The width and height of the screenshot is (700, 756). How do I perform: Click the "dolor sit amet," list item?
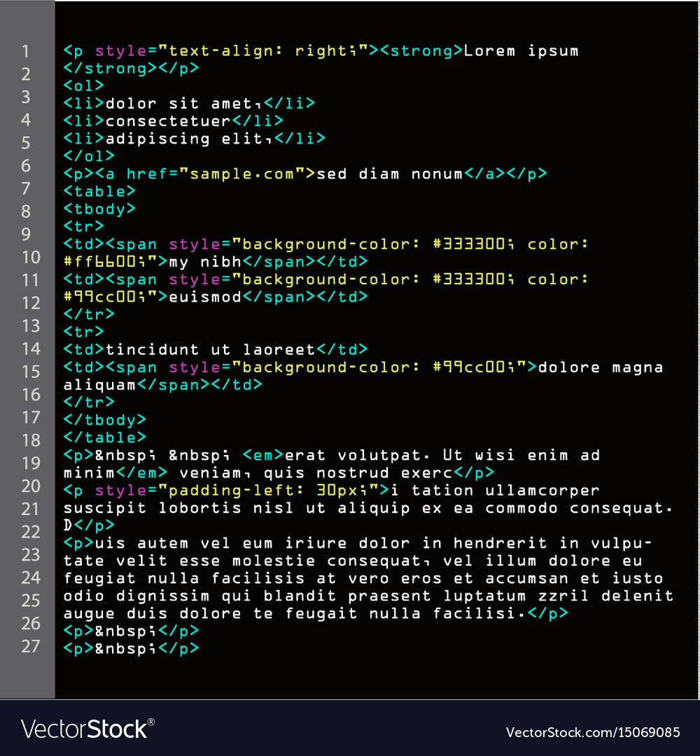click(184, 104)
